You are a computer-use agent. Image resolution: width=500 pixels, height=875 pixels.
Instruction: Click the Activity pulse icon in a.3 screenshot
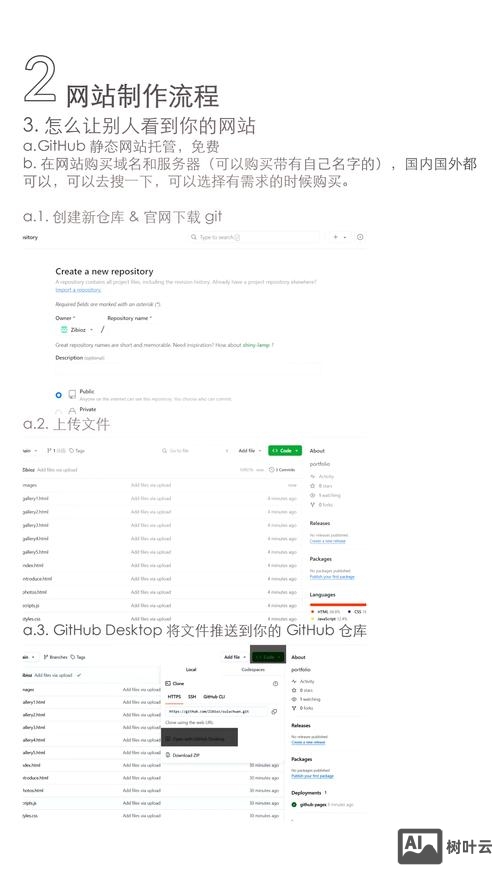(x=294, y=681)
